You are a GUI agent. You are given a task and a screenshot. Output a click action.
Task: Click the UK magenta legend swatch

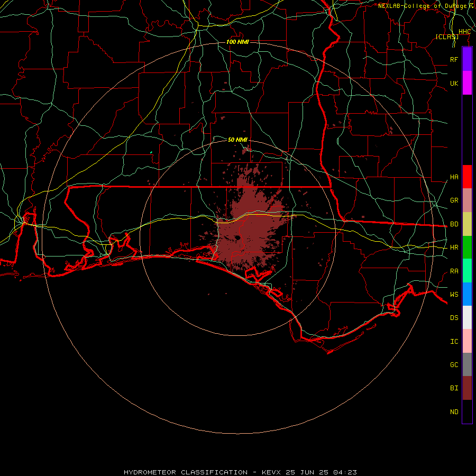tap(467, 83)
